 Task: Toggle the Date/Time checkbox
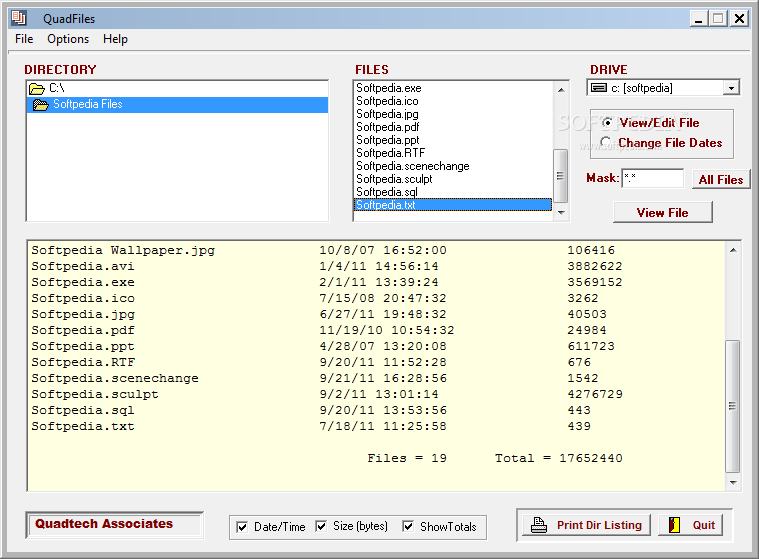click(x=242, y=527)
